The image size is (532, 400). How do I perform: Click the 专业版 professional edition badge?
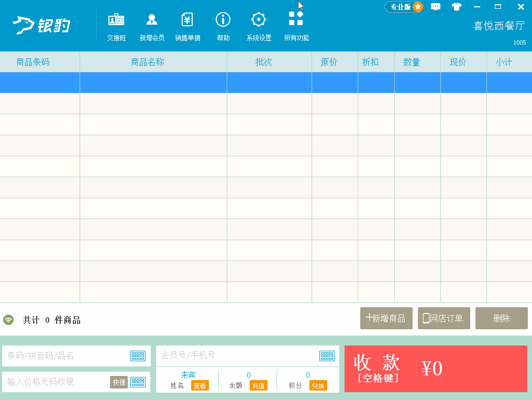[404, 7]
